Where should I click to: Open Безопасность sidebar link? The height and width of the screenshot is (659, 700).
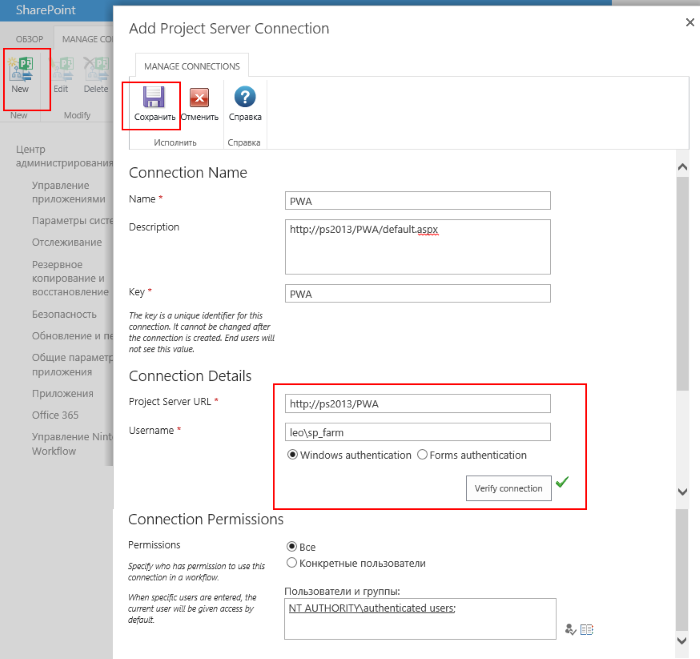[x=64, y=314]
